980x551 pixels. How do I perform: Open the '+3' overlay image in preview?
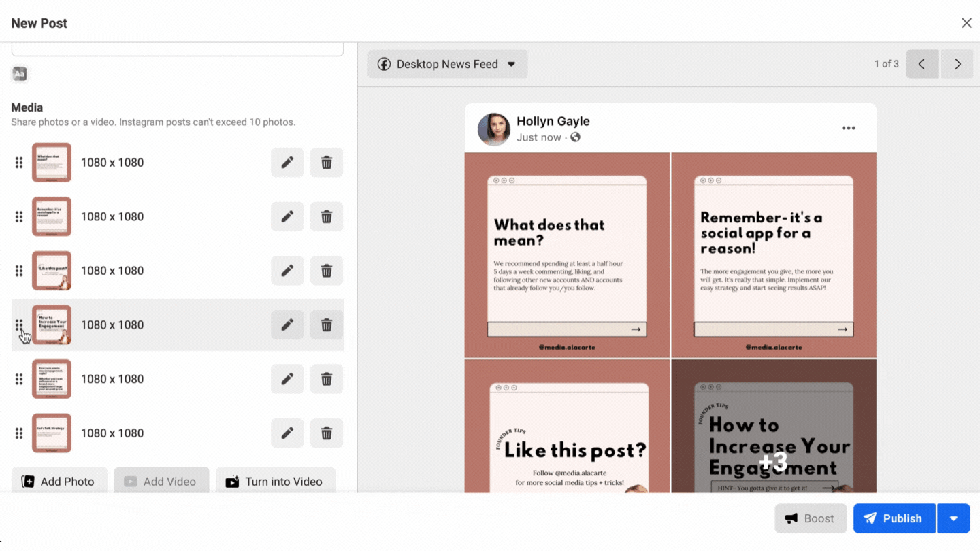pos(774,426)
